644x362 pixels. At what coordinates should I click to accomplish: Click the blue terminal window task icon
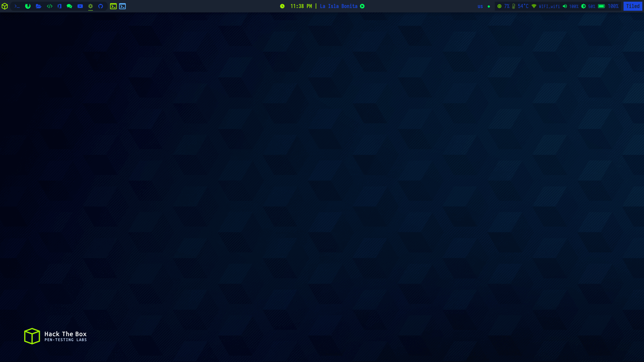122,6
